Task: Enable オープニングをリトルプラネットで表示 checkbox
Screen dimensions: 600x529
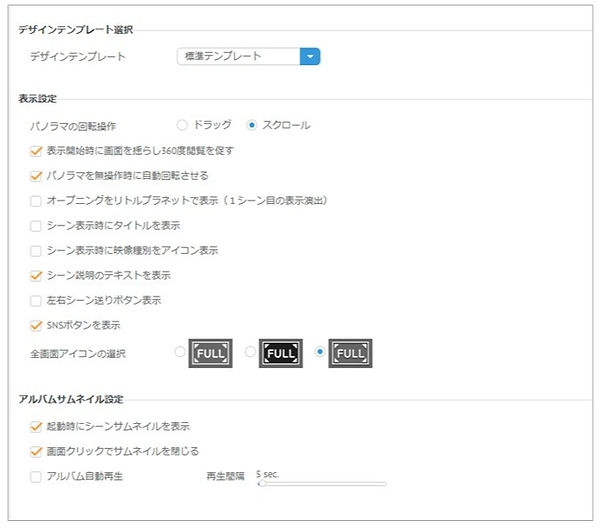Action: pyautogui.click(x=36, y=200)
